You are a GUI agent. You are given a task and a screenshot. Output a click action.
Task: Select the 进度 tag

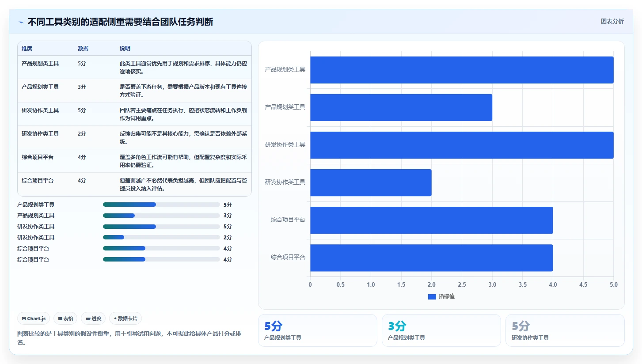coord(93,318)
